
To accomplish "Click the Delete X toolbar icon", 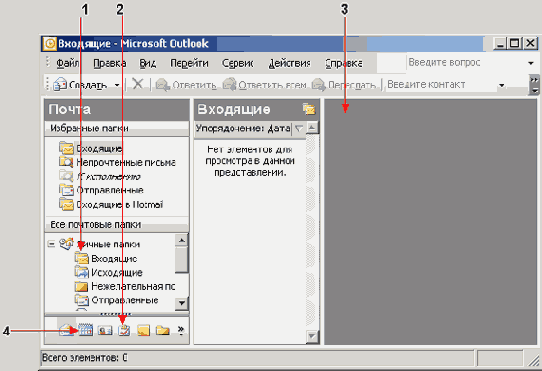I will [x=138, y=84].
